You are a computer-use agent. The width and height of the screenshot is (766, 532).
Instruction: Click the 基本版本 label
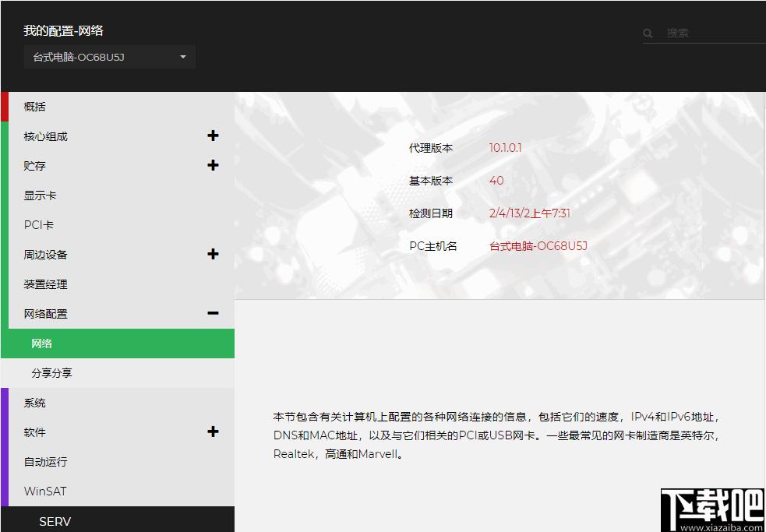tap(431, 180)
